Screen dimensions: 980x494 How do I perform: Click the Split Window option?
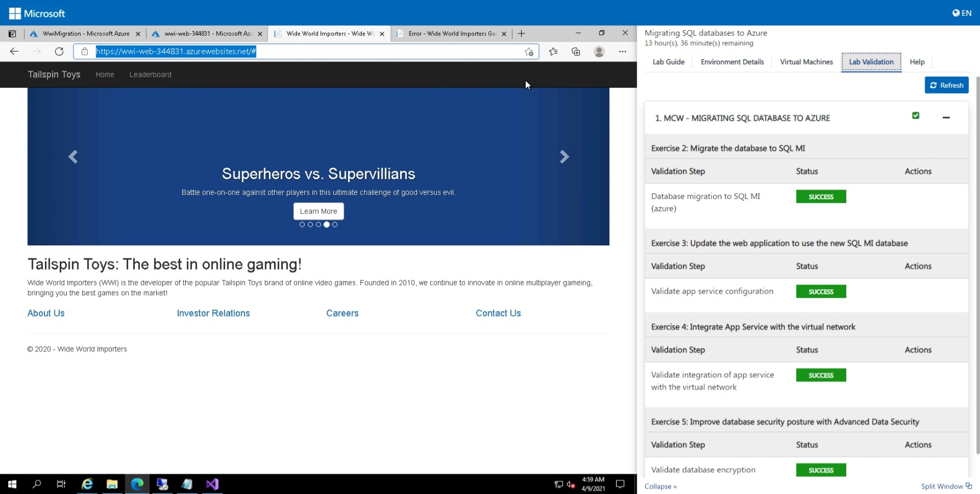click(x=946, y=486)
